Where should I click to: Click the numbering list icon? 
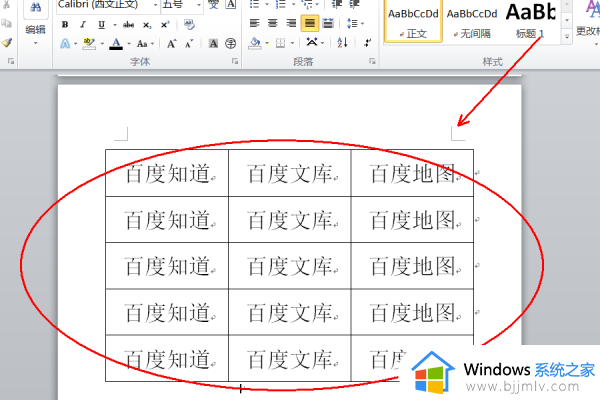280,5
